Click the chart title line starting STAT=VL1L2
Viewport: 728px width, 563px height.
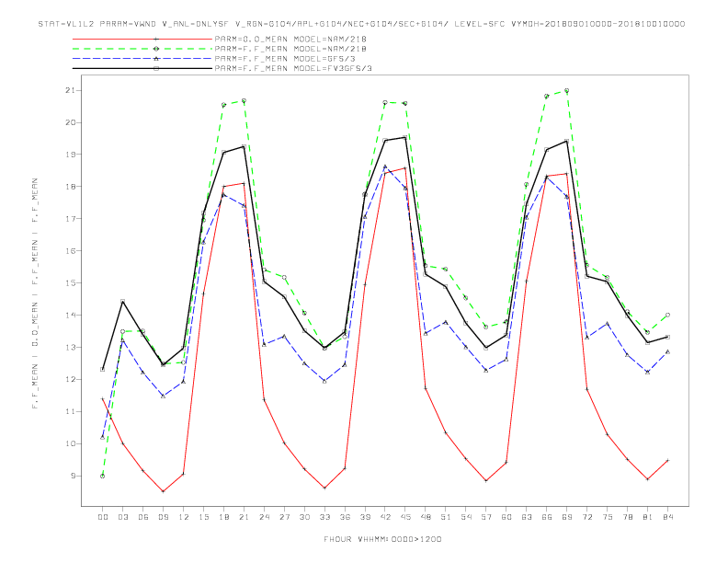click(361, 24)
